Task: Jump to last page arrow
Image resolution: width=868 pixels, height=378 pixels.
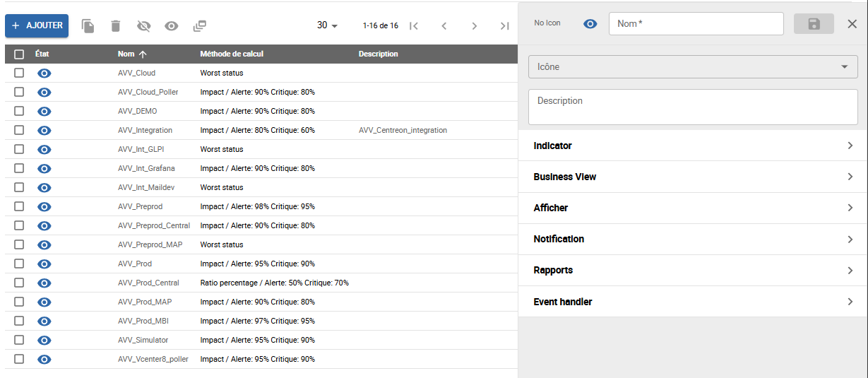Action: pyautogui.click(x=504, y=25)
